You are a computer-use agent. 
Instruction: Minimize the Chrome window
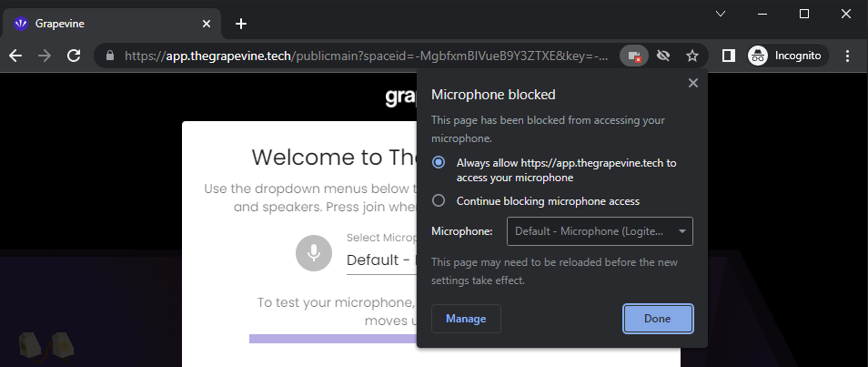tap(762, 14)
